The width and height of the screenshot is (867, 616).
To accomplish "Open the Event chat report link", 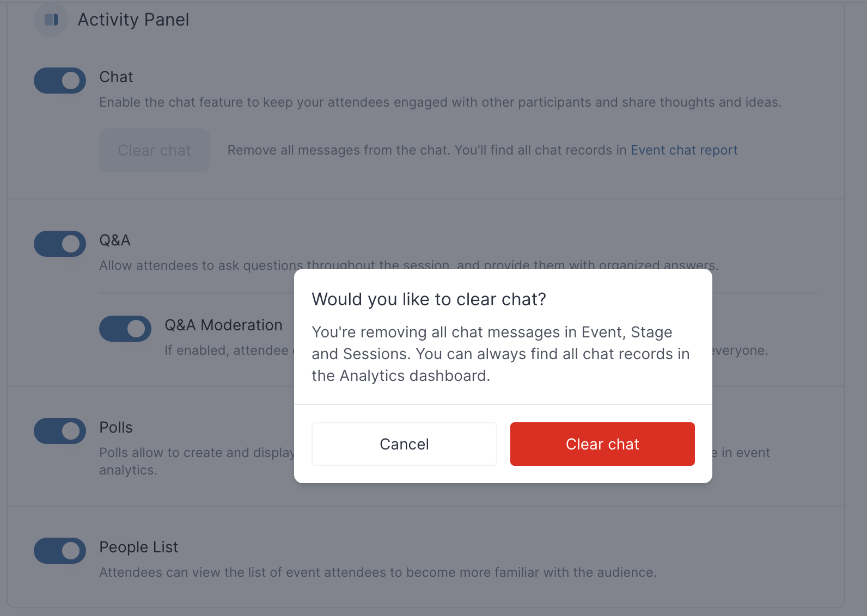I will (x=684, y=150).
